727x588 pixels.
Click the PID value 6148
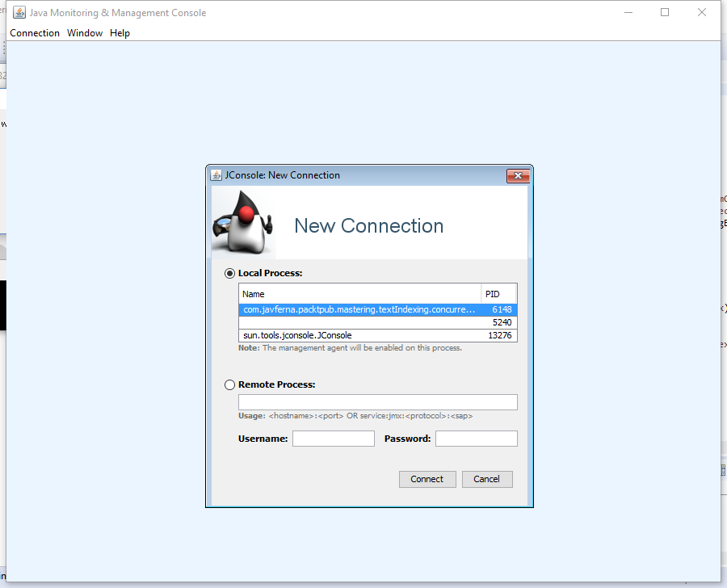point(502,310)
